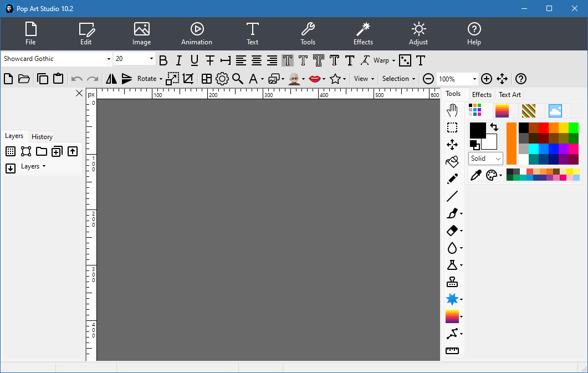Toggle the highlighted filled text style

point(288,60)
